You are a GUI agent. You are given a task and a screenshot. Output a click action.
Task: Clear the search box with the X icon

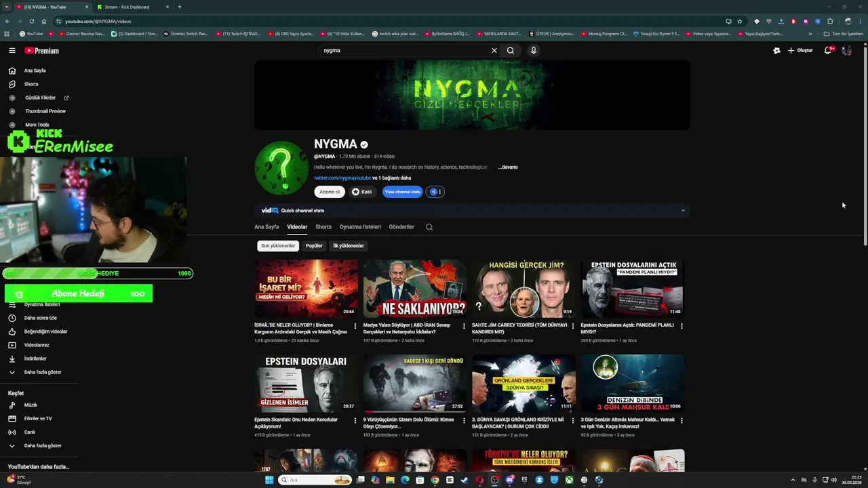tap(494, 50)
